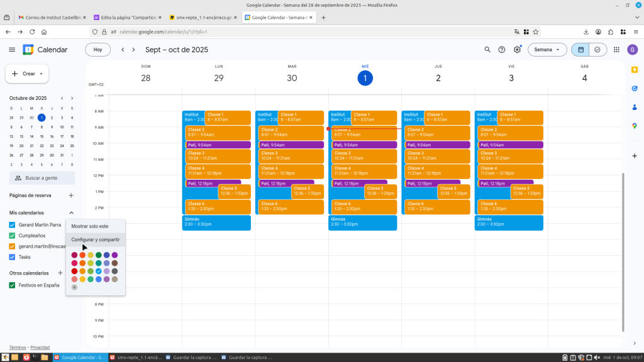This screenshot has height=362, width=644.
Task: Select 'Mostrar solo este' menu option
Action: click(x=89, y=226)
